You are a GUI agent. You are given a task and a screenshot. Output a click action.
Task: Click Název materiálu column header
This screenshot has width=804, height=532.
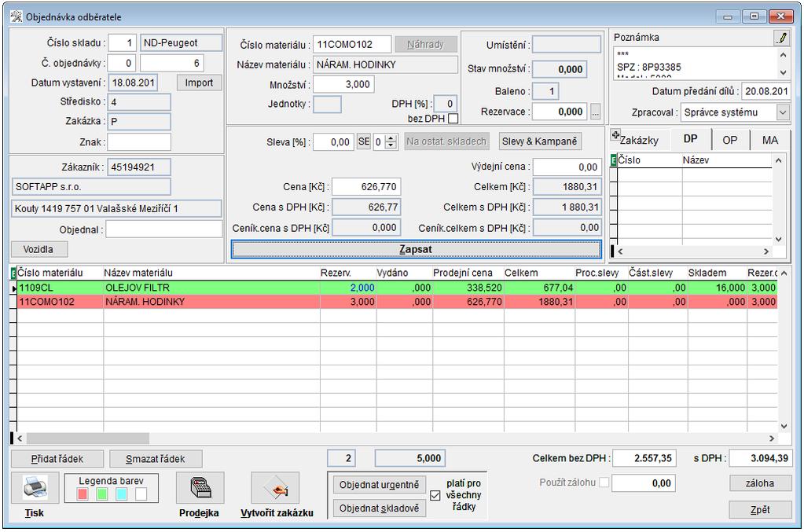[138, 273]
